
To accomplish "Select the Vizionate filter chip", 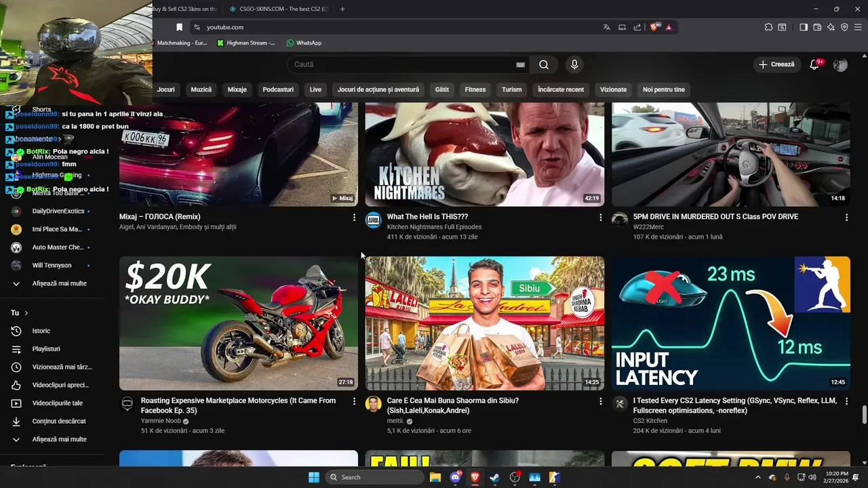I will (x=614, y=89).
